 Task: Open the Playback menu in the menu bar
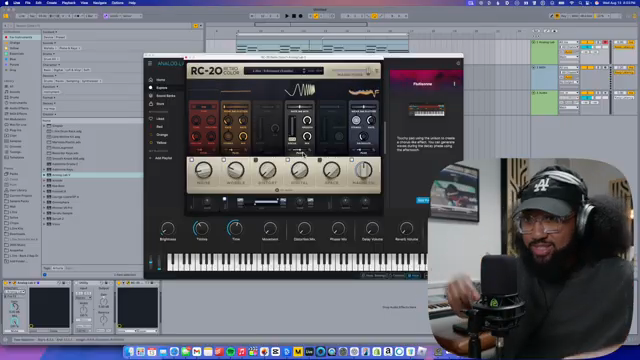tap(69, 3)
